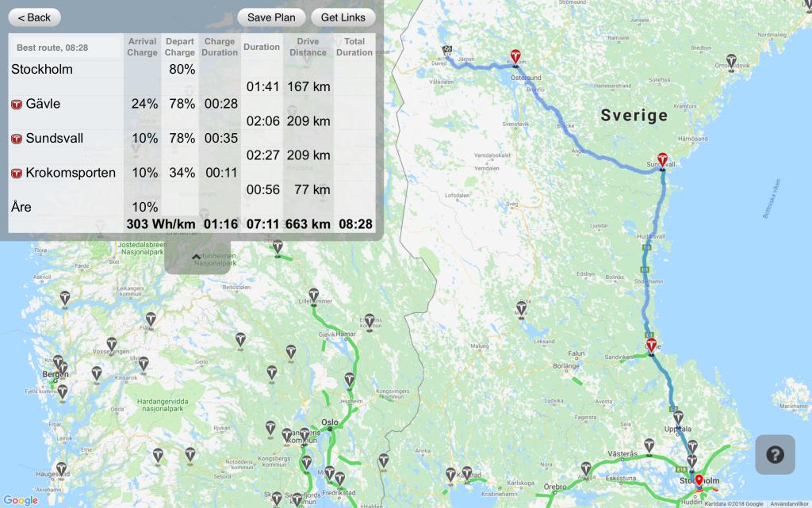Click the red Krokom charger pin near Östersund
The width and height of the screenshot is (812, 508).
point(515,58)
